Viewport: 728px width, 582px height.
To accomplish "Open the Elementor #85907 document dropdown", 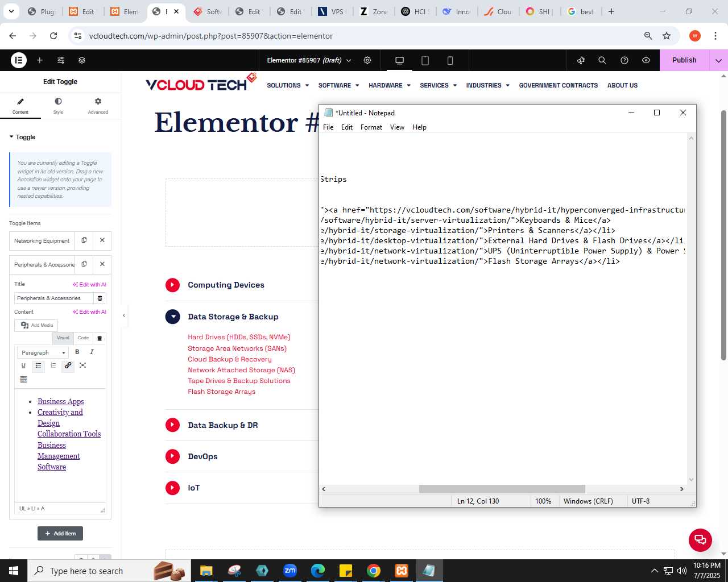I will (309, 60).
